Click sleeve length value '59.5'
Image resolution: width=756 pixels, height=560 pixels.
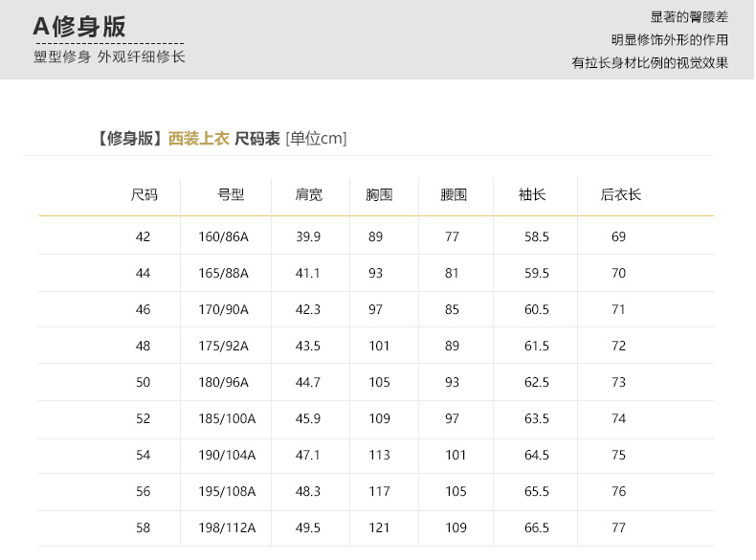click(537, 274)
